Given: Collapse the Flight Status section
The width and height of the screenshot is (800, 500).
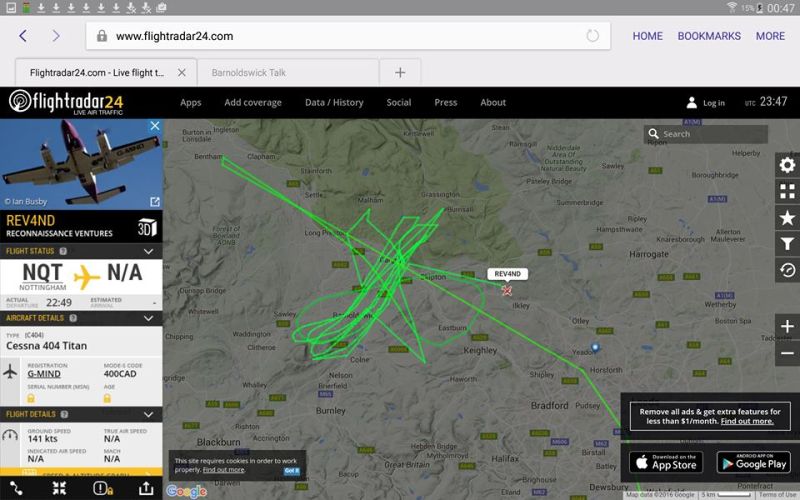Looking at the screenshot, I should point(148,251).
